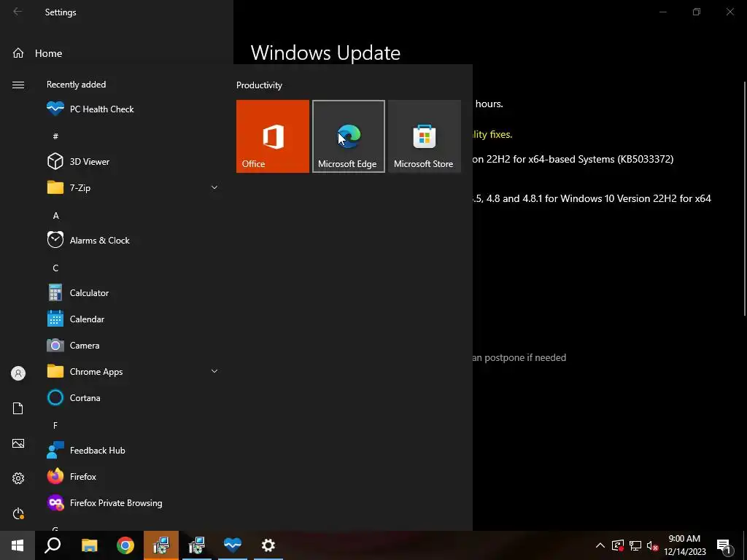Open File Explorer from the taskbar
The height and width of the screenshot is (560, 747).
89,545
